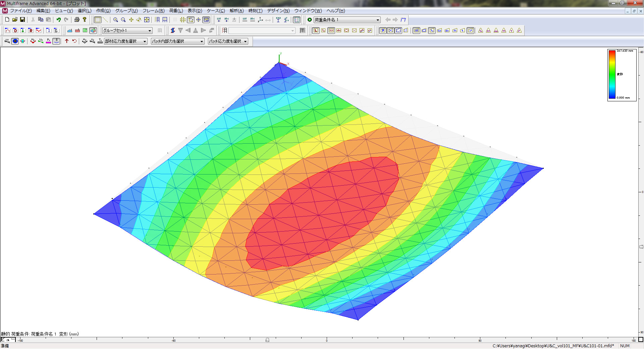Select the Rotate view tool icon
644x349 pixels.
tap(139, 20)
